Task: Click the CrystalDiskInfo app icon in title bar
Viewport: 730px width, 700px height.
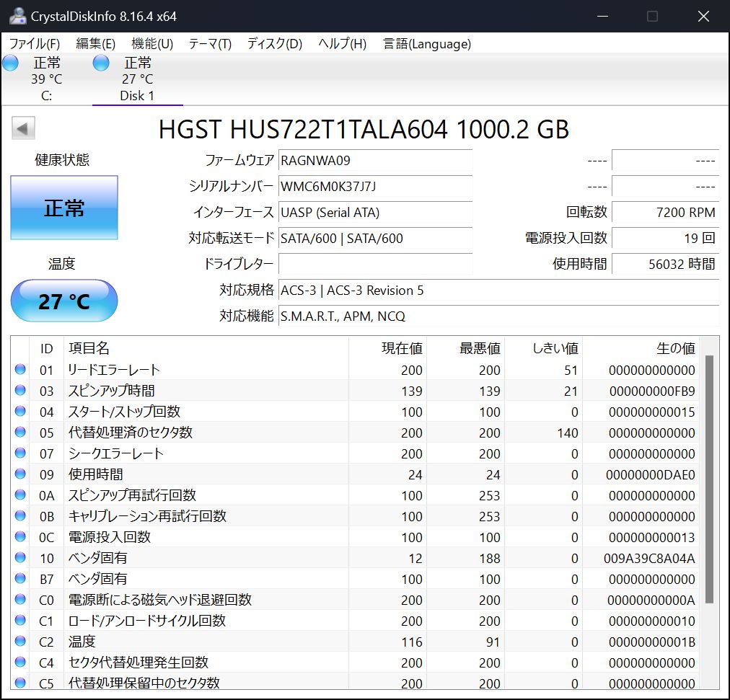Action: [x=18, y=17]
